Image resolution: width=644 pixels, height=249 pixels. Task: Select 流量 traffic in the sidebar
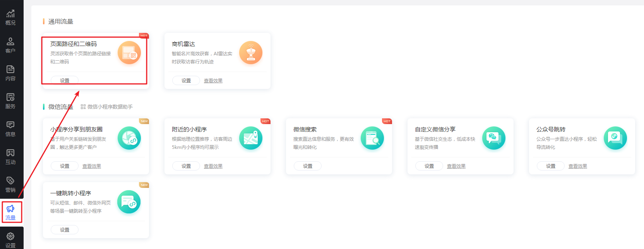10,212
